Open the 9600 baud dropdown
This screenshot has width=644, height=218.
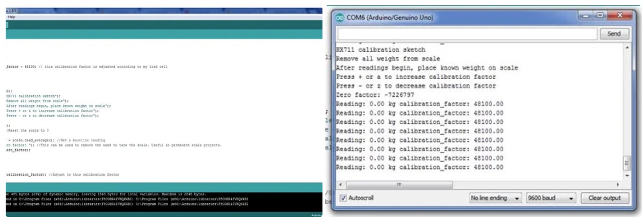pyautogui.click(x=552, y=198)
